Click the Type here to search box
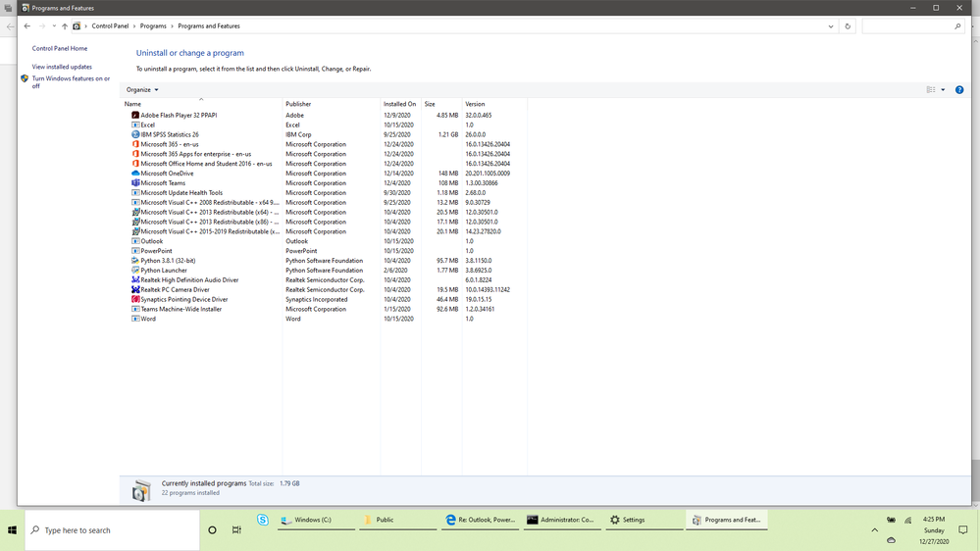 point(113,529)
